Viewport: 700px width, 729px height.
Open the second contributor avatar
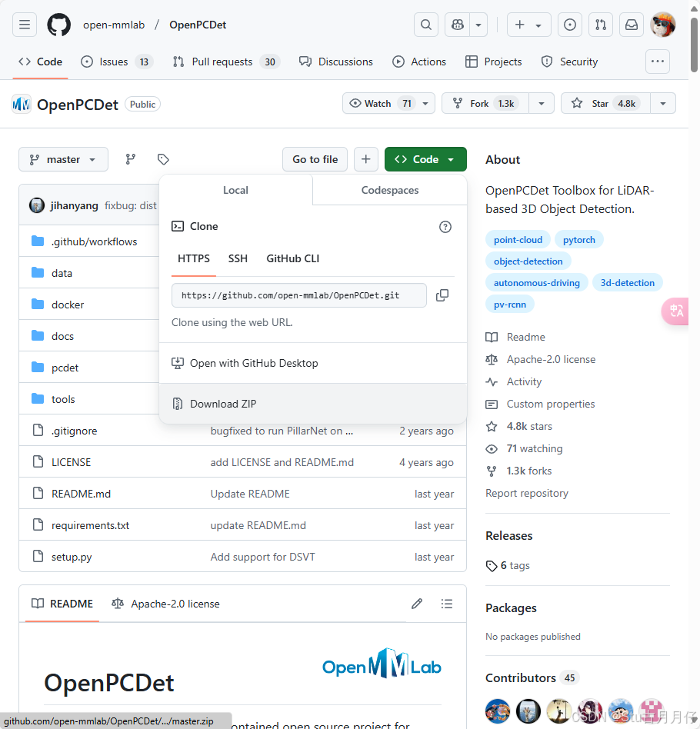pos(528,711)
